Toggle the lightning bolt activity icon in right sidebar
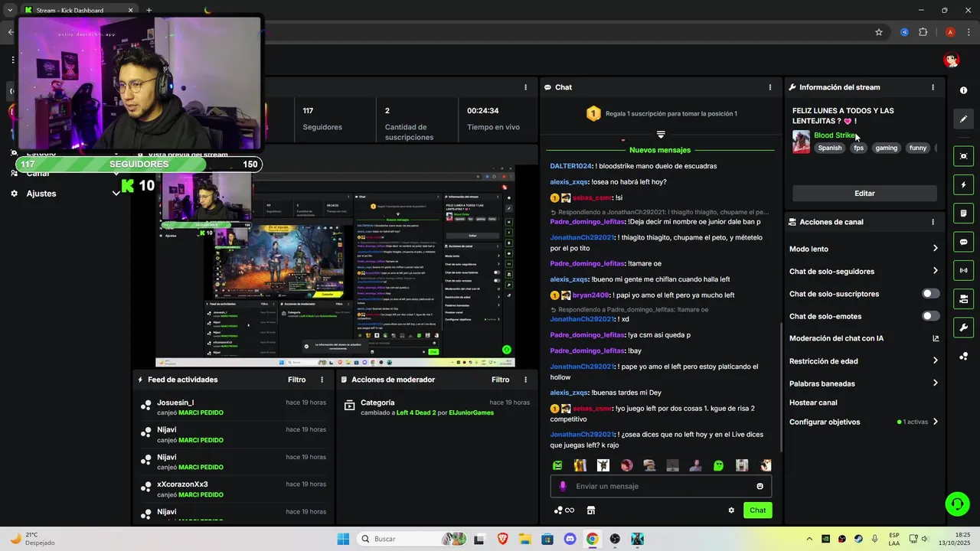 963,185
